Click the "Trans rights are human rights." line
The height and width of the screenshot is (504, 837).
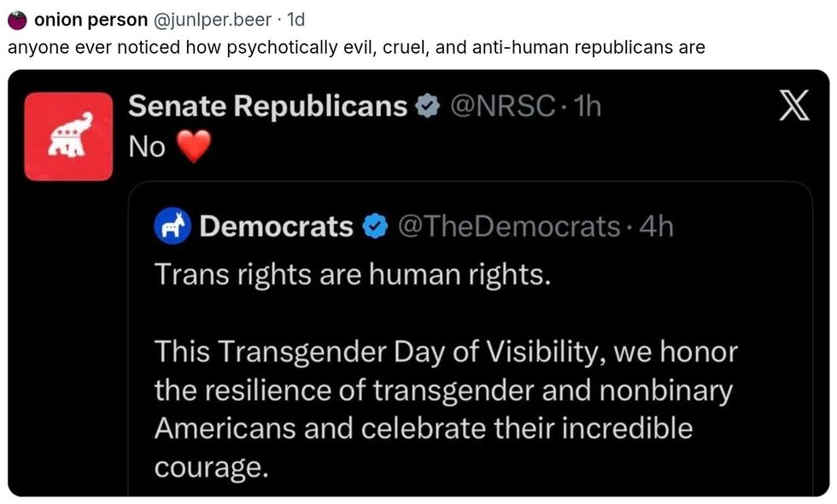pyautogui.click(x=348, y=274)
